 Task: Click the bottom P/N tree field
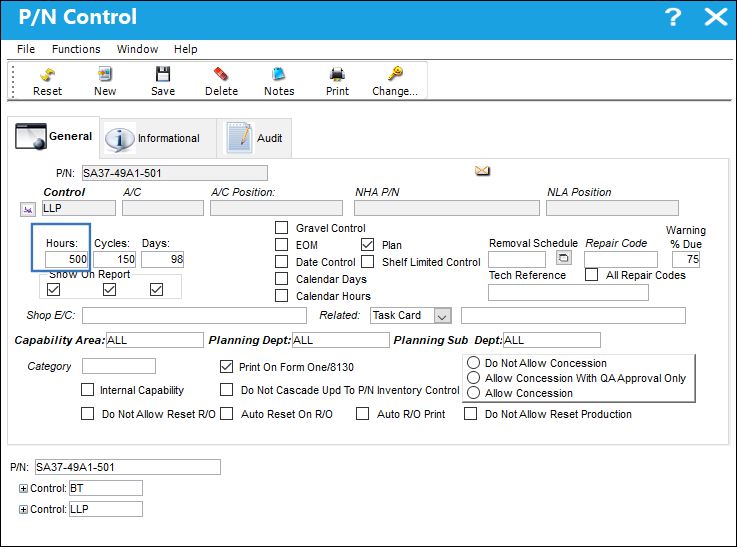click(x=127, y=467)
